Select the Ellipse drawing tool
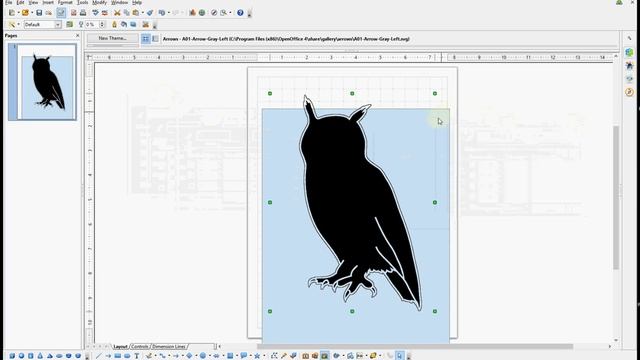Screen dimensions: 640x360 (127, 356)
